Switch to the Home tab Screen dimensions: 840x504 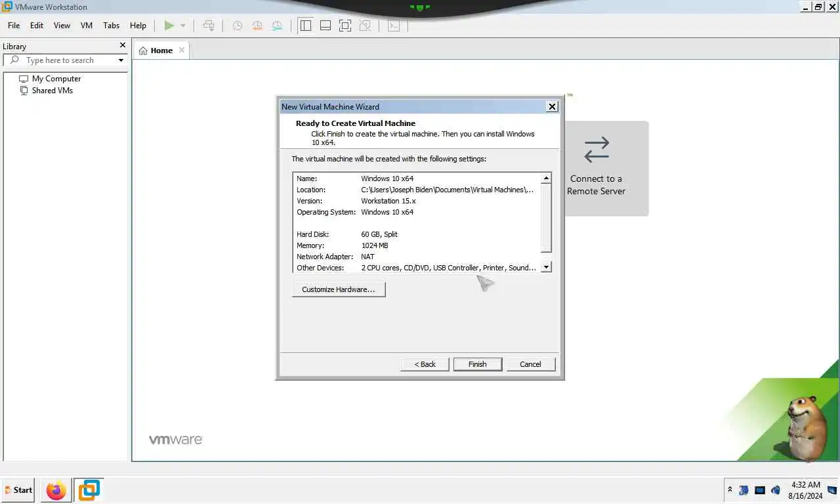[x=161, y=51]
